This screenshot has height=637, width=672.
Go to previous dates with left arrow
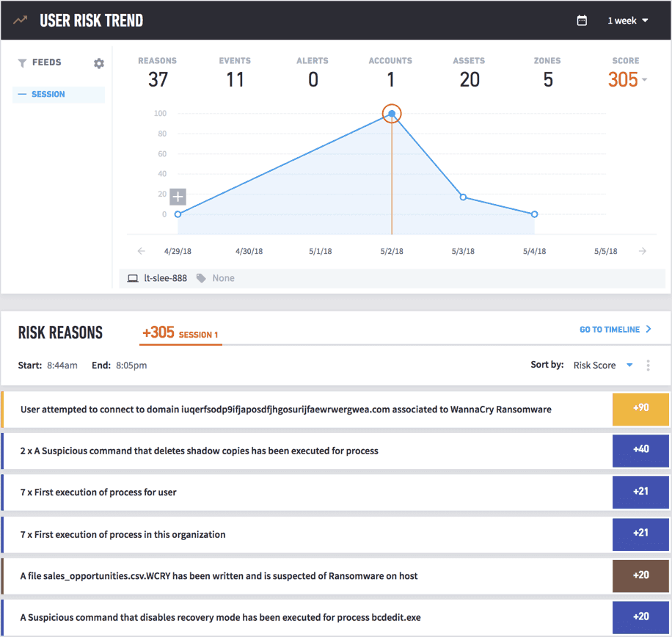pyautogui.click(x=141, y=251)
